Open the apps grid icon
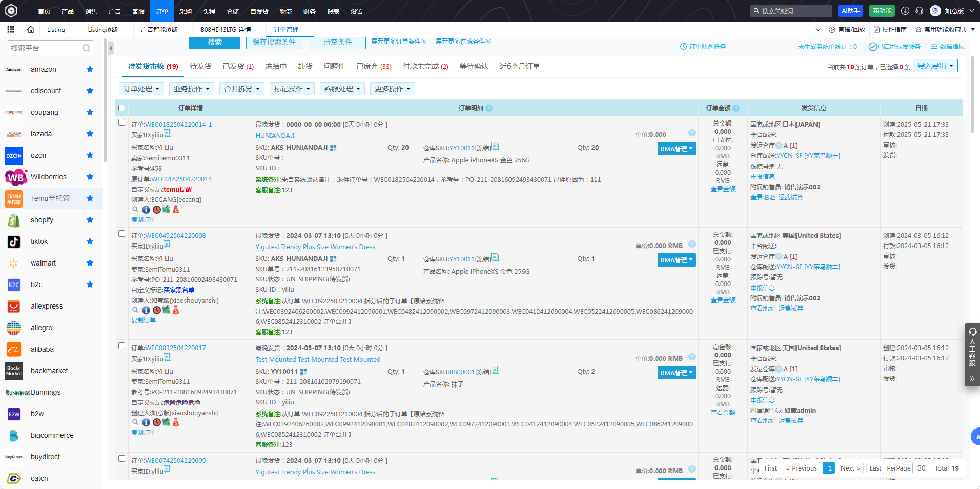This screenshot has height=489, width=980. click(x=11, y=30)
